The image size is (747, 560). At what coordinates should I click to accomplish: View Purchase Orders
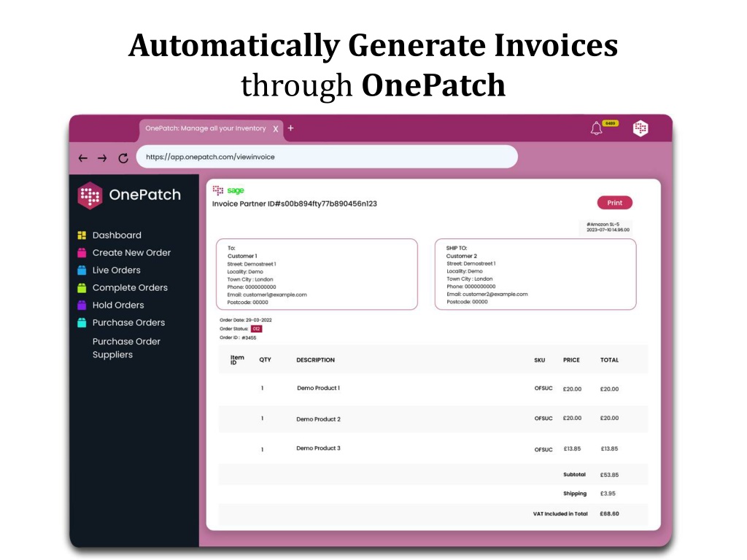tap(128, 323)
